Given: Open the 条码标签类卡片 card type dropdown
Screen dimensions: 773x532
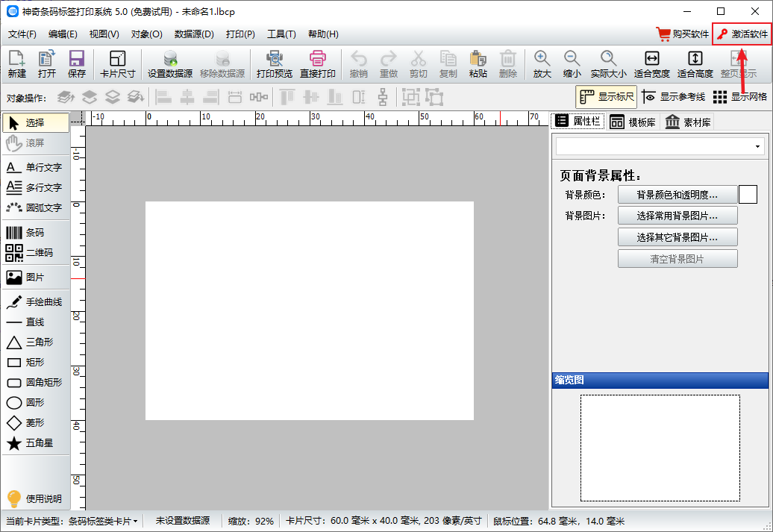Looking at the screenshot, I should click(102, 521).
